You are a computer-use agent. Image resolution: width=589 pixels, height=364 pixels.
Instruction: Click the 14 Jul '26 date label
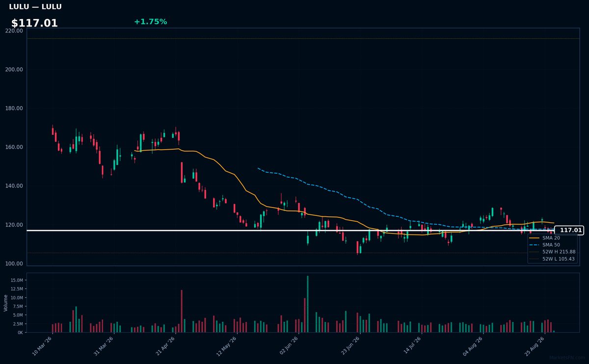pos(411,345)
